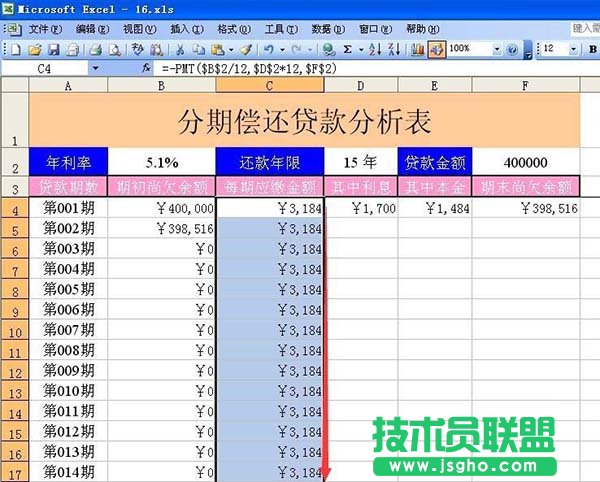
Task: Open the Redo history dropdown arrow
Action: coord(310,49)
